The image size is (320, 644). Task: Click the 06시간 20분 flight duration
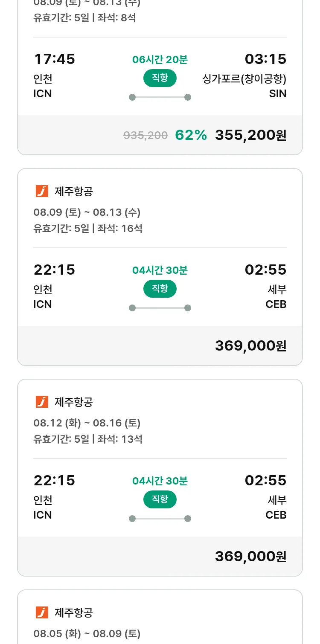click(160, 60)
